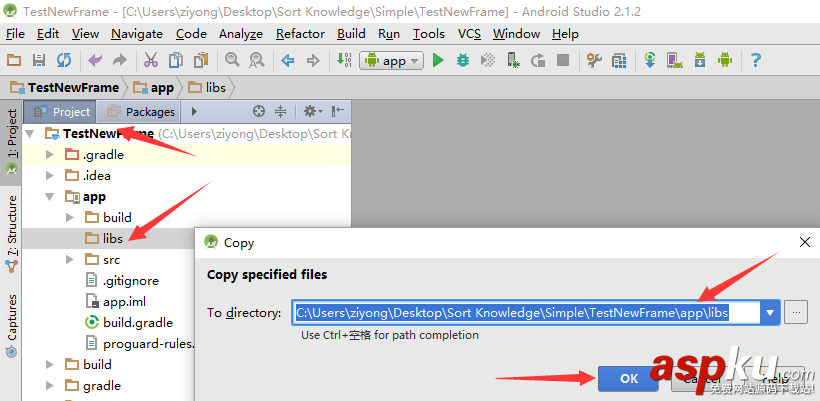Click the Copy icon in toolbar
Image resolution: width=820 pixels, height=401 pixels.
(x=176, y=60)
